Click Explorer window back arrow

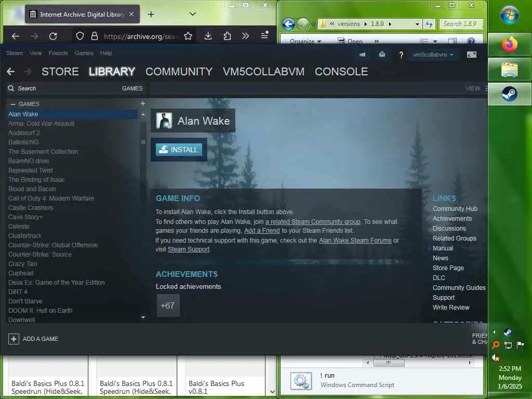(x=289, y=24)
